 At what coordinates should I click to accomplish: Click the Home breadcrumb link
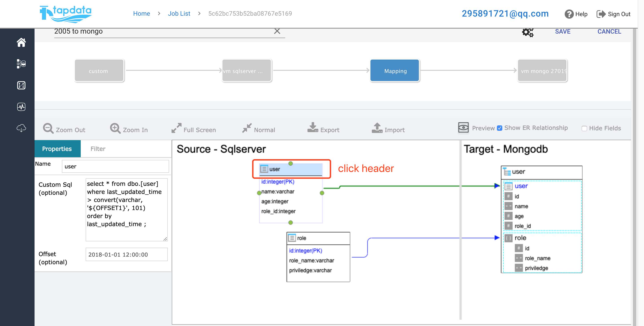141,13
